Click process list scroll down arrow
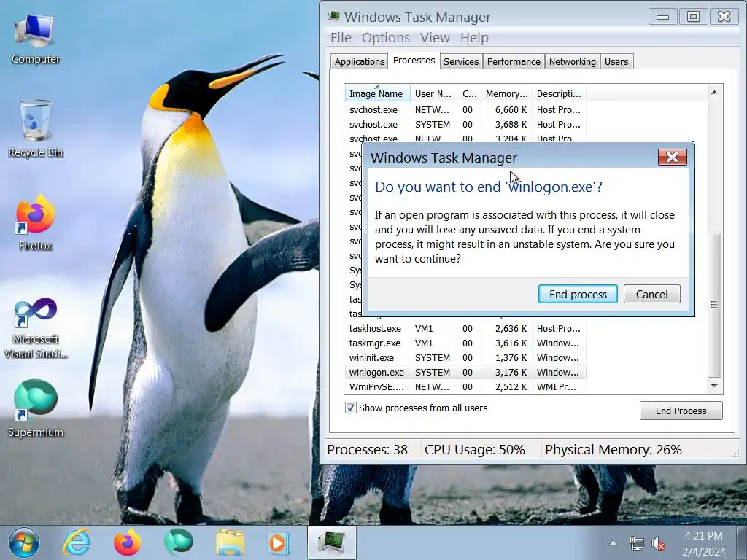 pos(714,386)
